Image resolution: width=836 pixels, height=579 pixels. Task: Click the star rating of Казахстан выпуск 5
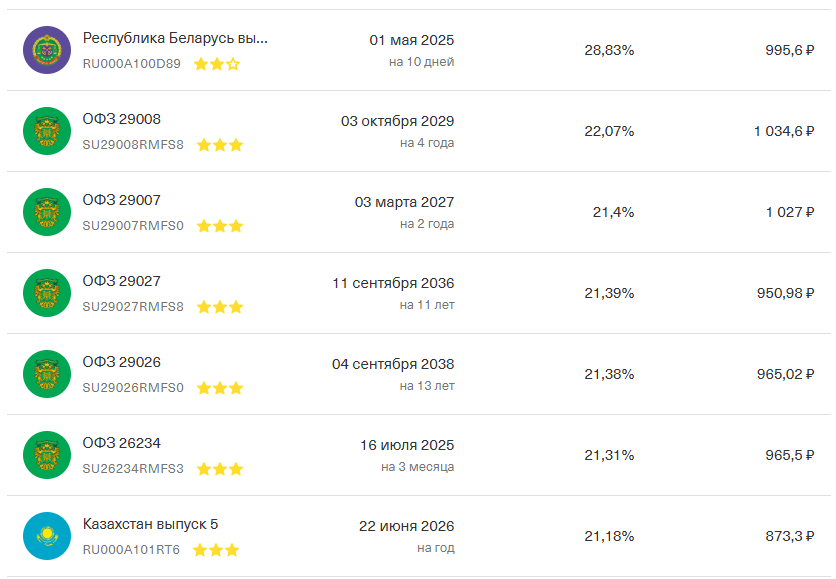click(x=216, y=550)
